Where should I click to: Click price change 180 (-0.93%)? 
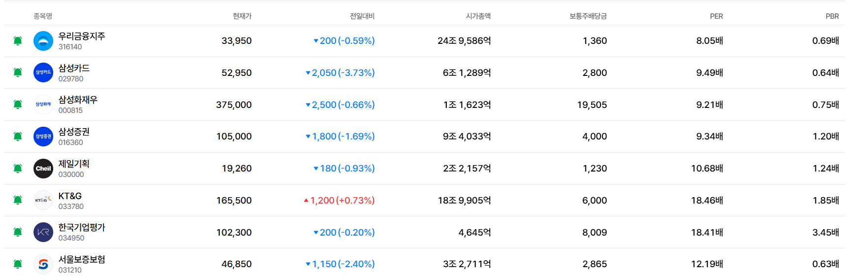pos(344,169)
